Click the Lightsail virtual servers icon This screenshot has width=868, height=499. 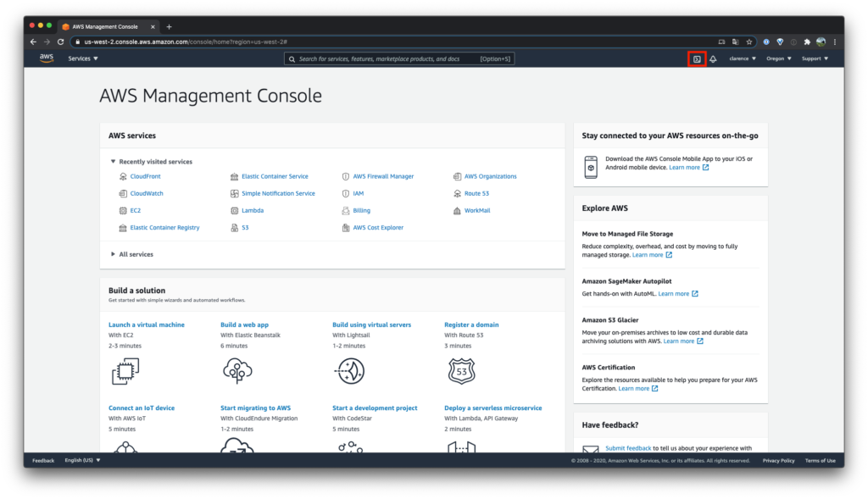[349, 371]
